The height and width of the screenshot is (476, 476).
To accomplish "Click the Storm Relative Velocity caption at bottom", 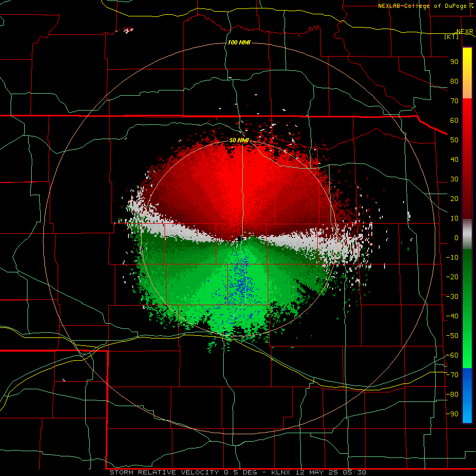I will coord(237,472).
